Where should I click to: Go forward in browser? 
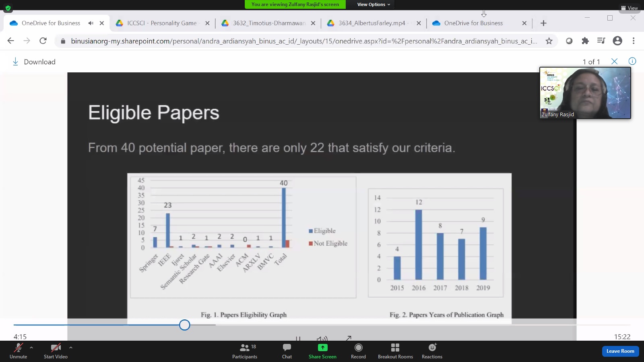[27, 41]
